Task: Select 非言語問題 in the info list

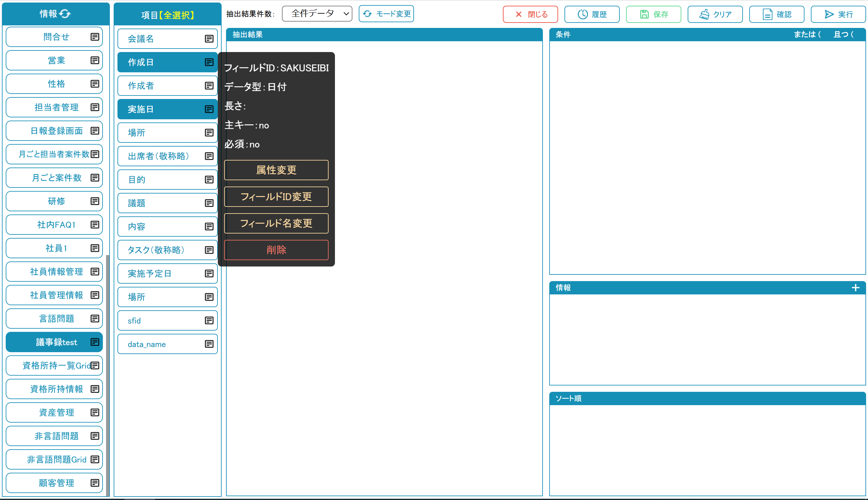Action: (x=54, y=436)
